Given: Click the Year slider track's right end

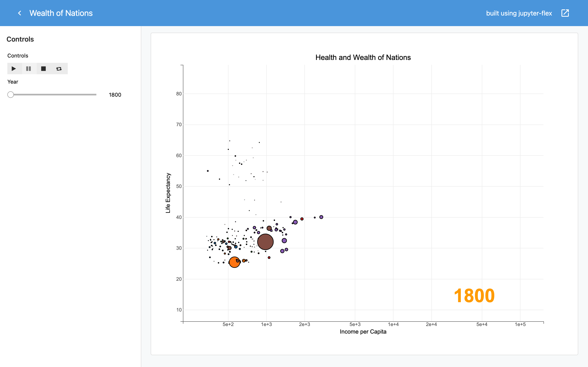Looking at the screenshot, I should [x=96, y=95].
